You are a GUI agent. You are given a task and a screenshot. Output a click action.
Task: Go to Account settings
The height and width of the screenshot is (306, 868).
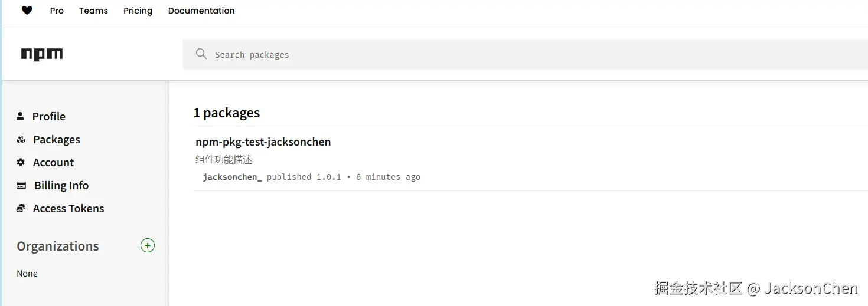[54, 162]
